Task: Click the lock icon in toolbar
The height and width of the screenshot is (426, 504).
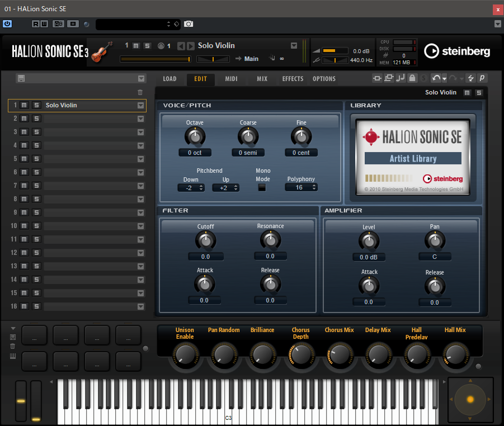Action: point(412,78)
